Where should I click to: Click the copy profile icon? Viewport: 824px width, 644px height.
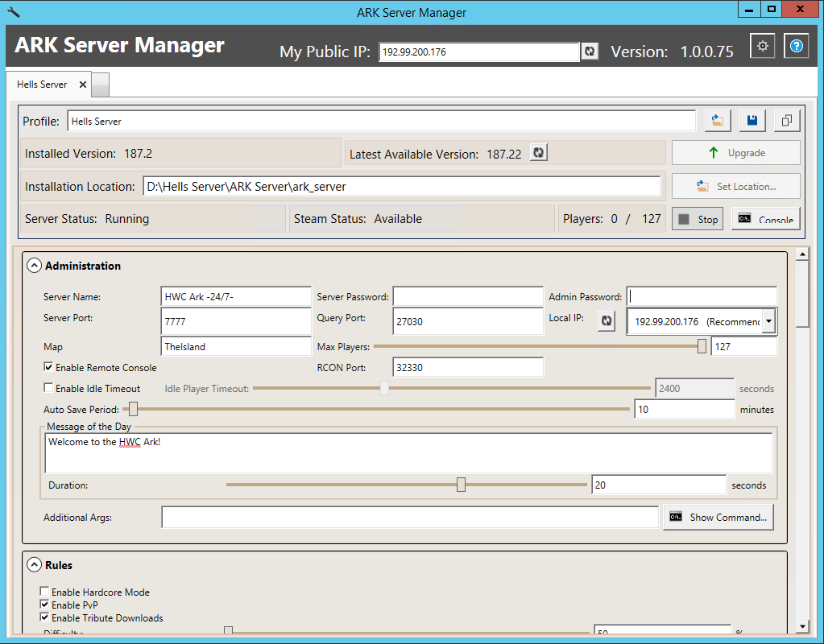pyautogui.click(x=786, y=121)
